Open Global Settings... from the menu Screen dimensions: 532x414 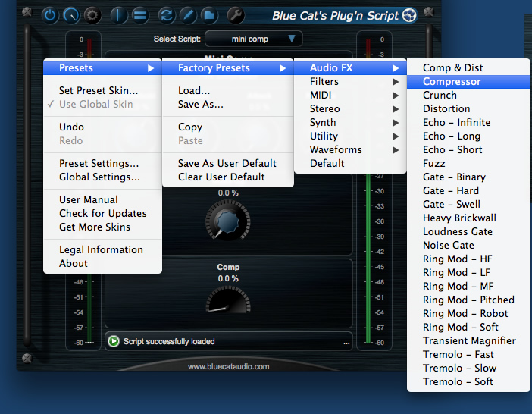click(x=102, y=177)
